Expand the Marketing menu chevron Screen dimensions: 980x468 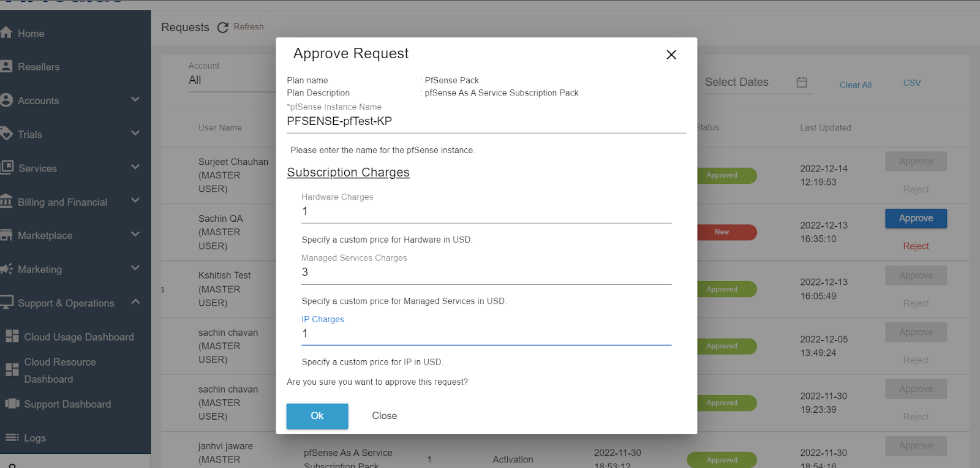click(135, 268)
